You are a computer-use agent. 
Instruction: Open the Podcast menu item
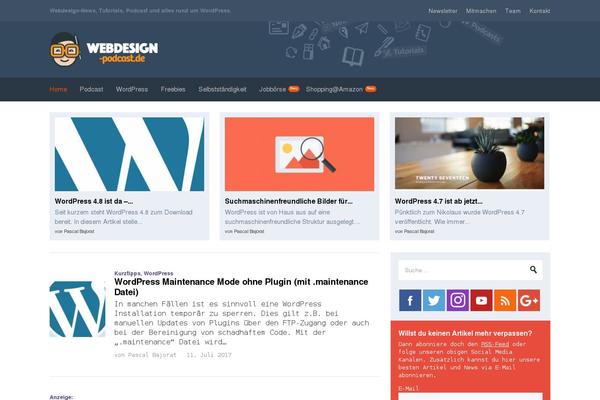coord(91,89)
